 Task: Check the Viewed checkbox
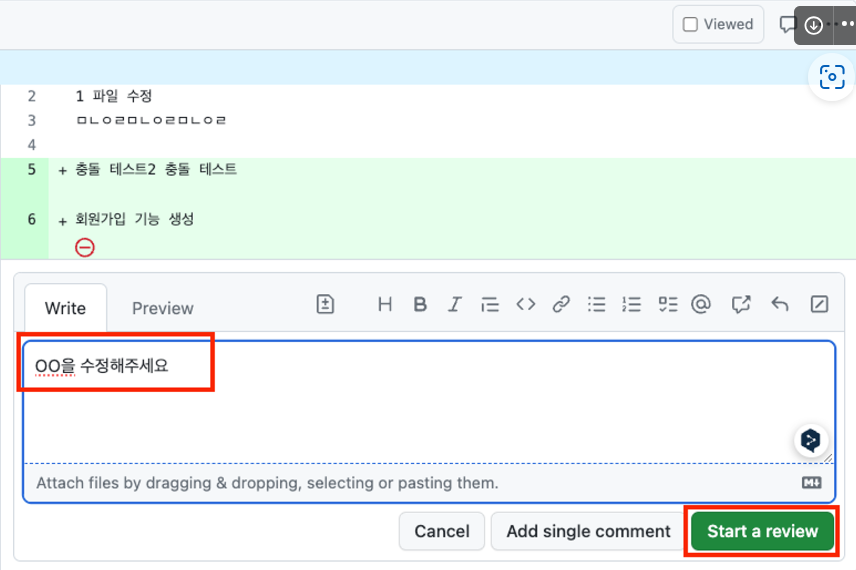tap(690, 25)
